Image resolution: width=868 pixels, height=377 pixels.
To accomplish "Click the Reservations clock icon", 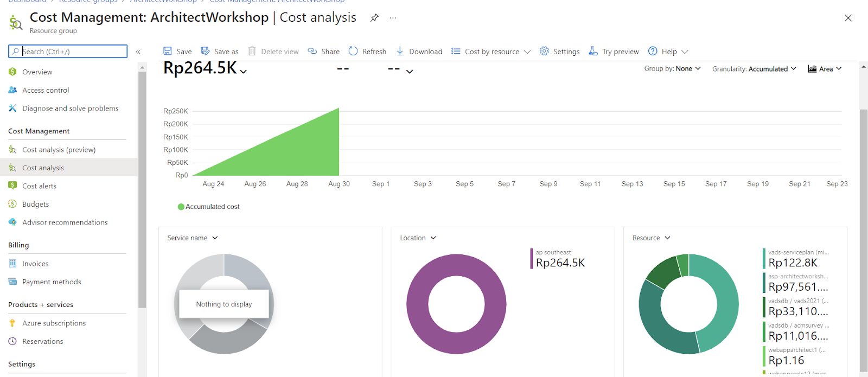I will 12,341.
